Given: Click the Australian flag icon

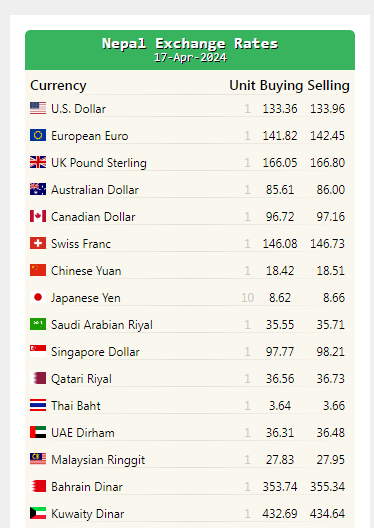Looking at the screenshot, I should (x=38, y=189).
